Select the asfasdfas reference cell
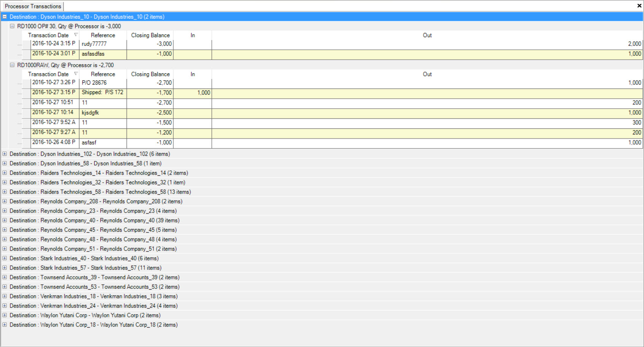The height and width of the screenshot is (347, 644). pos(103,54)
